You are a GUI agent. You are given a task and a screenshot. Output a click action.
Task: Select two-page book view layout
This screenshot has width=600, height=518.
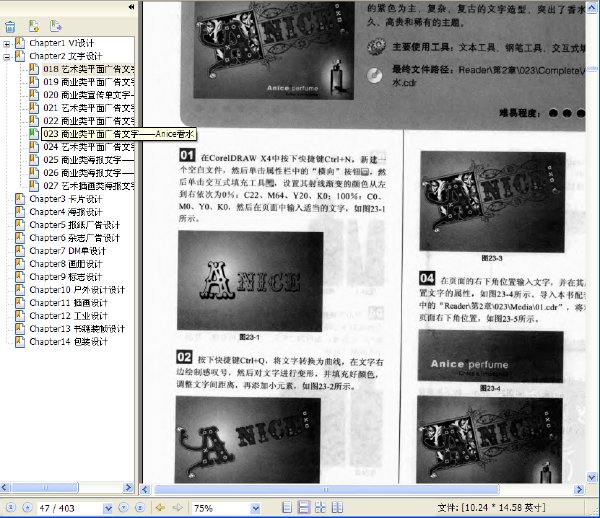pos(337,508)
